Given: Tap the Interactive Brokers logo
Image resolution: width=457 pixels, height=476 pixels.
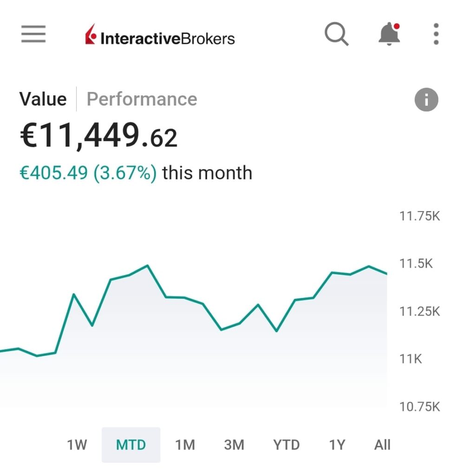Looking at the screenshot, I should pyautogui.click(x=160, y=36).
